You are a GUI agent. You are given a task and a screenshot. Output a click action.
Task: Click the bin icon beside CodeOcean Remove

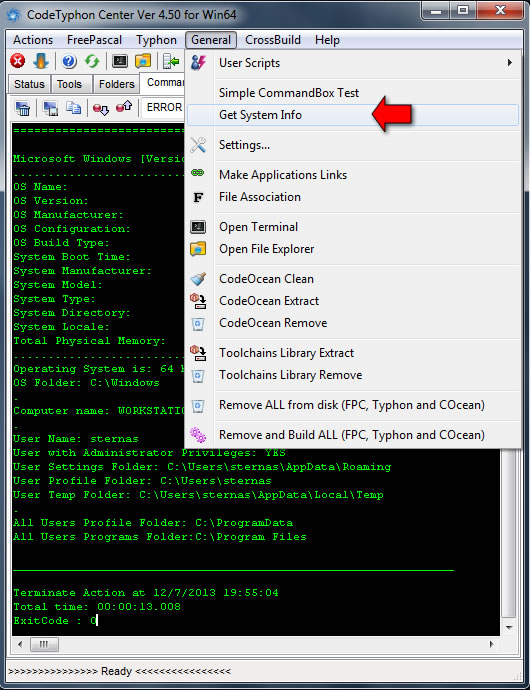(198, 323)
